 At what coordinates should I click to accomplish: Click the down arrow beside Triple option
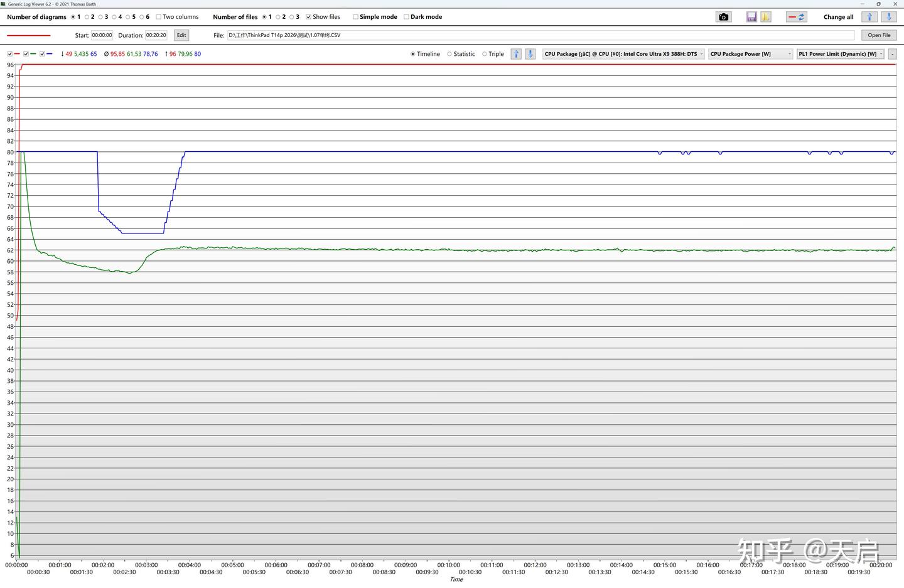click(x=530, y=54)
